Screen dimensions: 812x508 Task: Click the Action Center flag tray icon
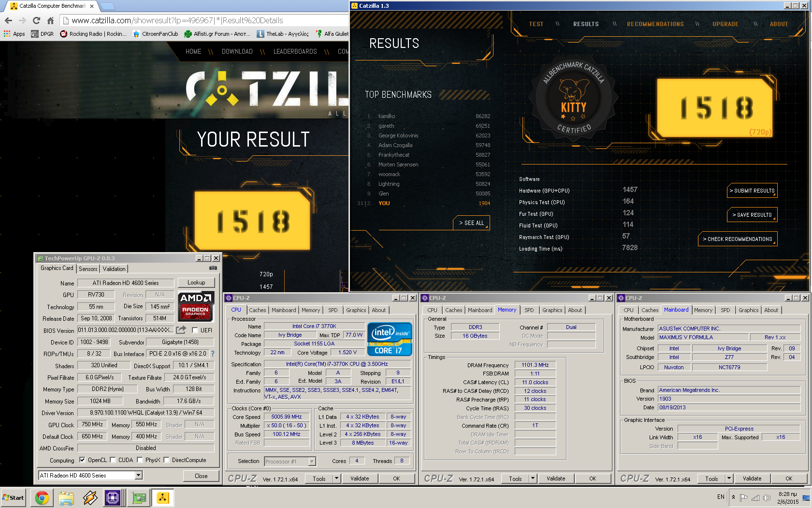[744, 497]
